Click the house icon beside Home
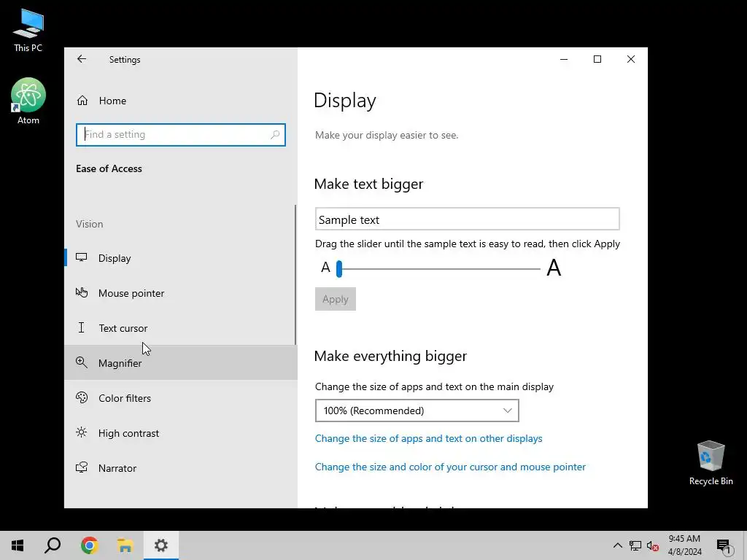The width and height of the screenshot is (747, 560). [82, 101]
